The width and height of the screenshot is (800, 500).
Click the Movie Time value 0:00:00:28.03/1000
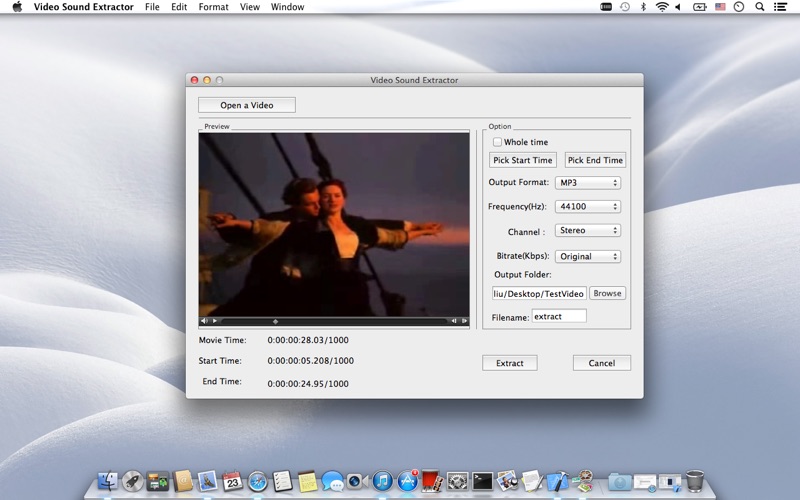coord(308,340)
